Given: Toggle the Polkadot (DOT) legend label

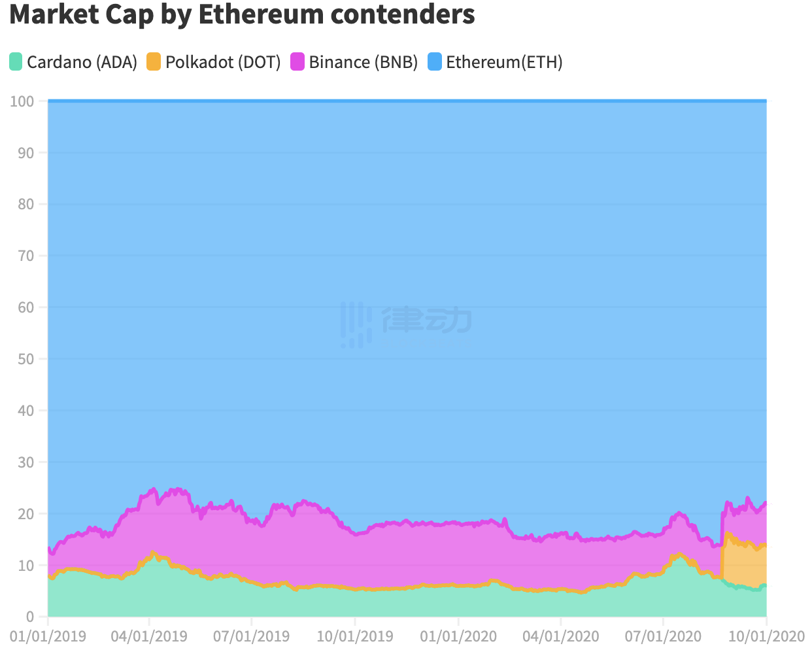Looking at the screenshot, I should pos(223,62).
